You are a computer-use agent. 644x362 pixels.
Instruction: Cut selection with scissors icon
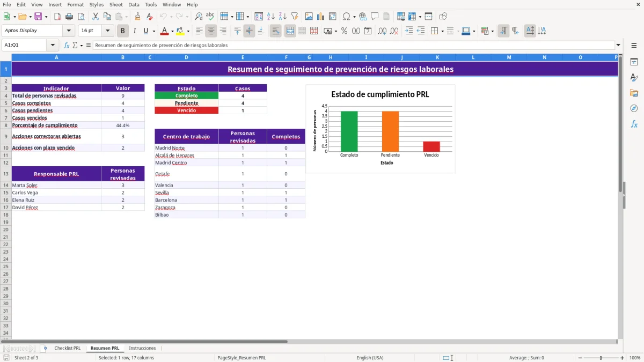tap(95, 17)
